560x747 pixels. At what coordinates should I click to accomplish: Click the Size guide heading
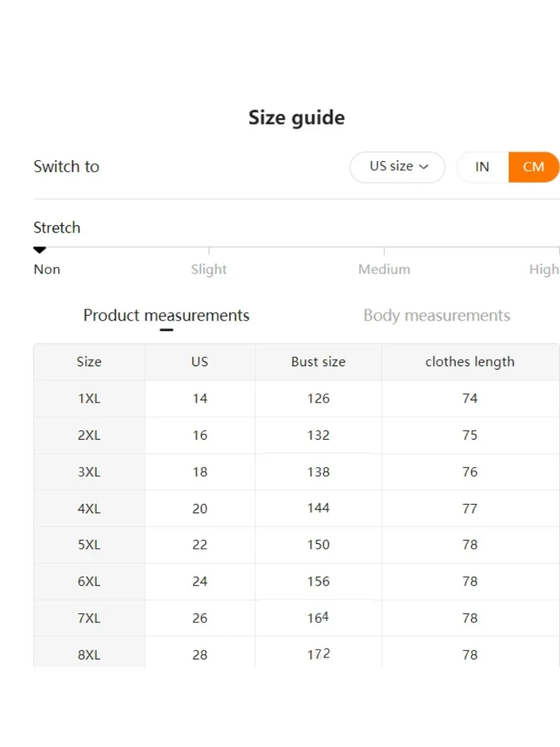(x=296, y=118)
